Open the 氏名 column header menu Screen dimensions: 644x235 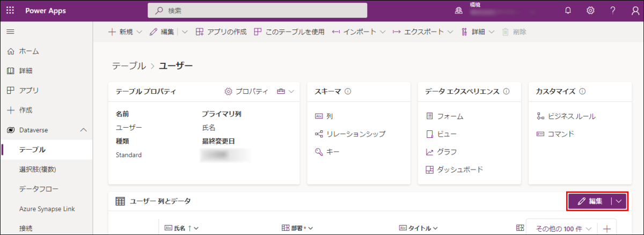(182, 228)
